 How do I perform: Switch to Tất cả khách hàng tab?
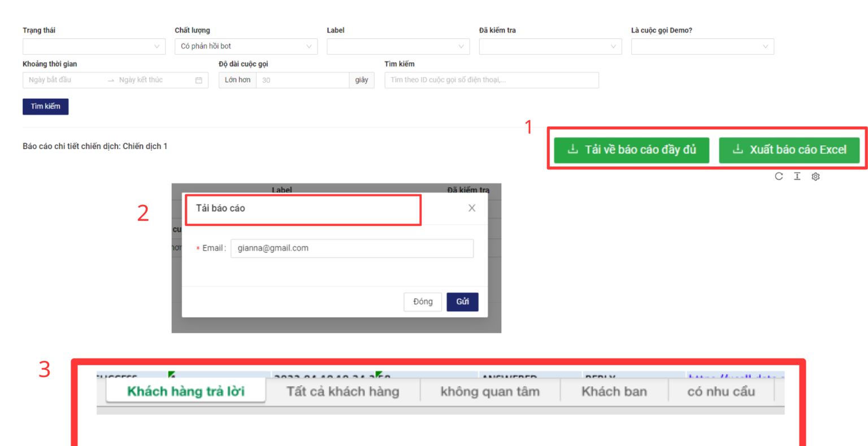point(342,391)
